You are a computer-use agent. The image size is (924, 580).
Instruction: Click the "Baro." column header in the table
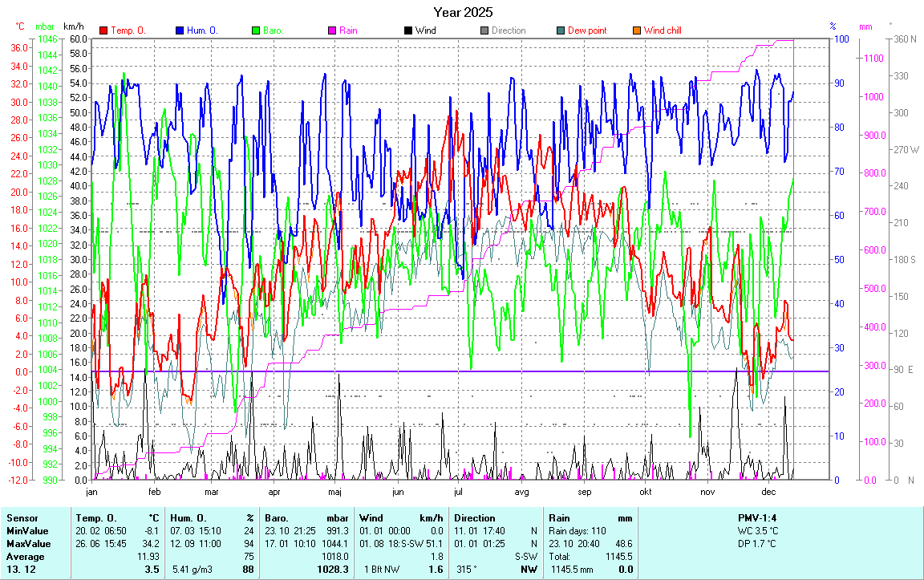278,518
